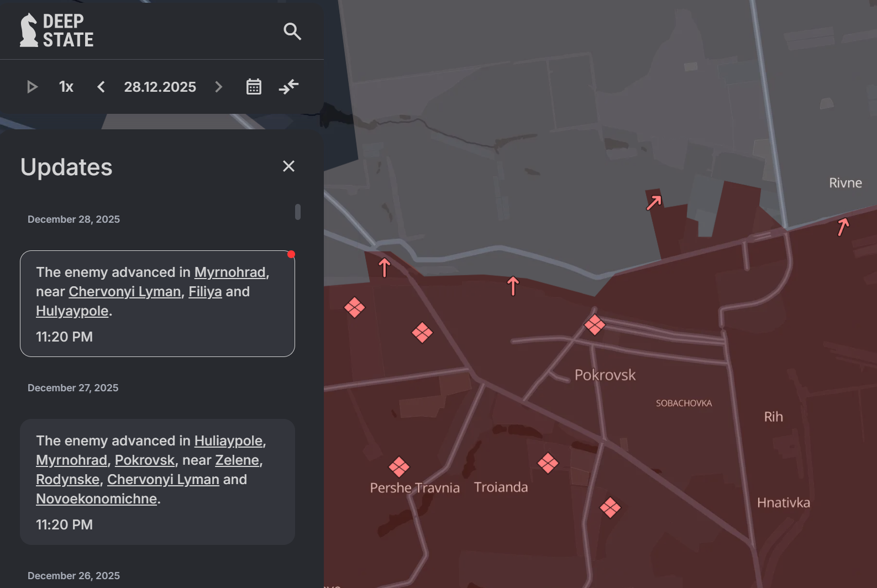Click the leftmost upward advance arrow on the map

tap(385, 267)
